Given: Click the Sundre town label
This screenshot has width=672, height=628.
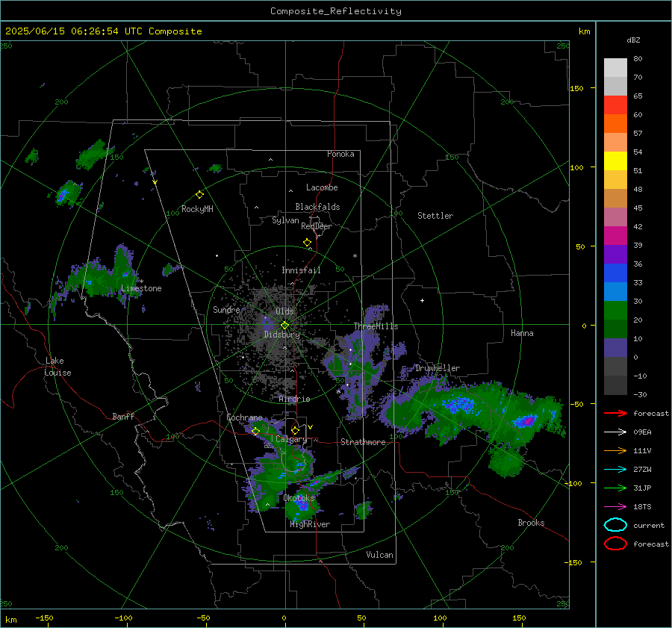Looking at the screenshot, I should (226, 309).
